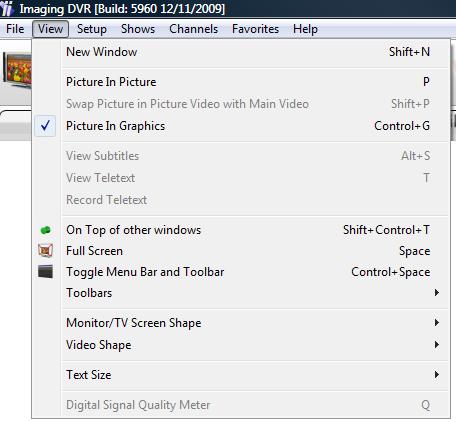
Task: Open the Channels menu
Action: 193,29
